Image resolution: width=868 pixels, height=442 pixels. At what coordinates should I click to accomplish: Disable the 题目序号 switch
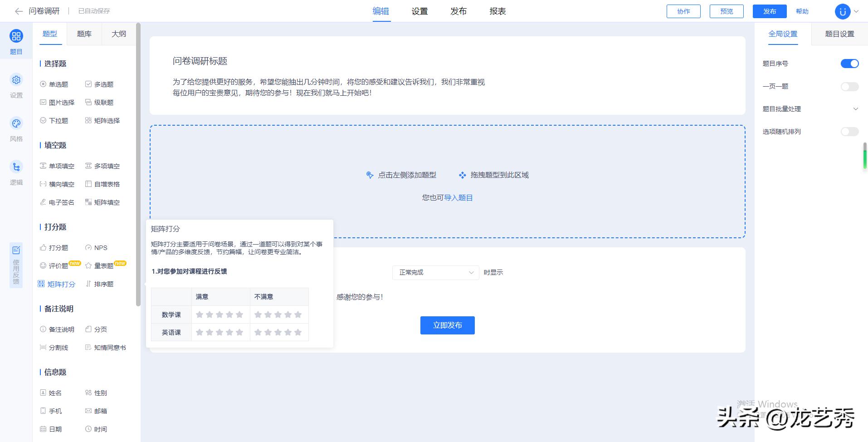848,64
